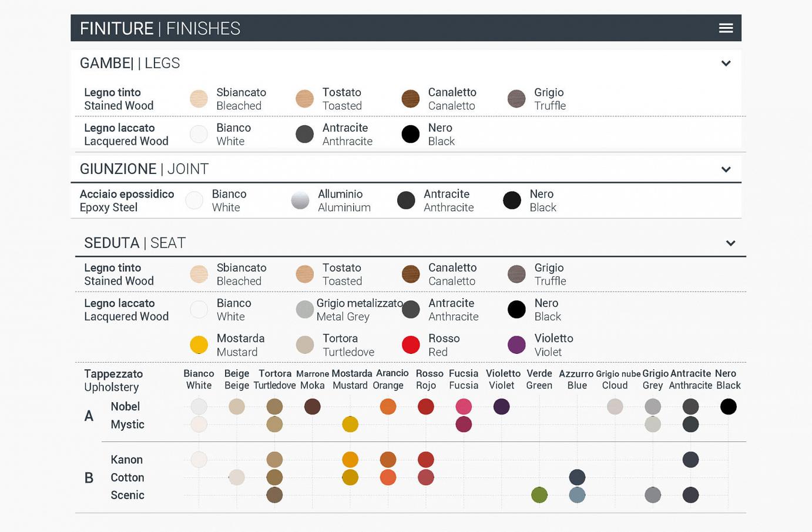Image resolution: width=812 pixels, height=532 pixels.
Task: Select Alluminio Aluminium joint finish
Action: (300, 200)
